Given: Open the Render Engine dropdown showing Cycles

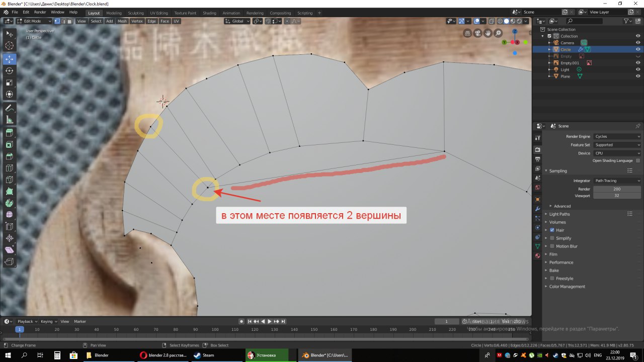Looking at the screenshot, I should 617,137.
